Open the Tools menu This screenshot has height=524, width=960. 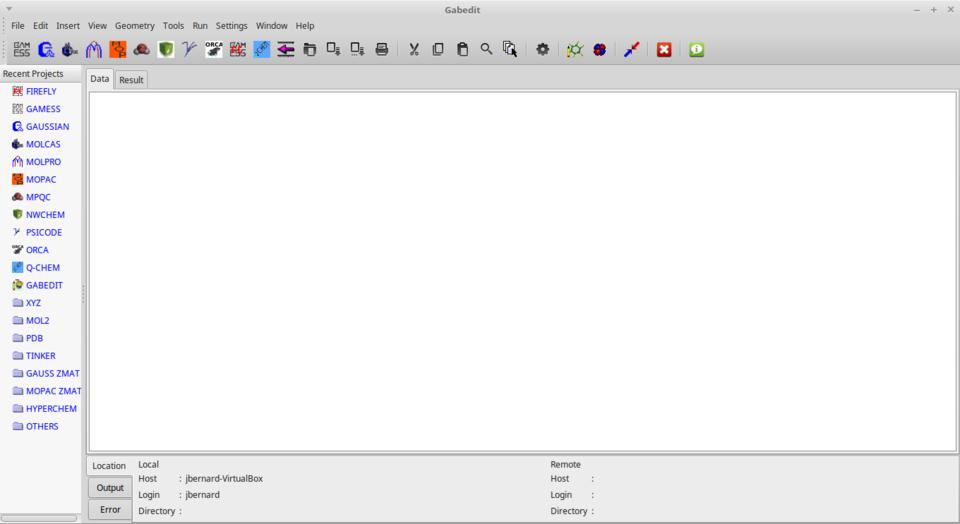(174, 26)
